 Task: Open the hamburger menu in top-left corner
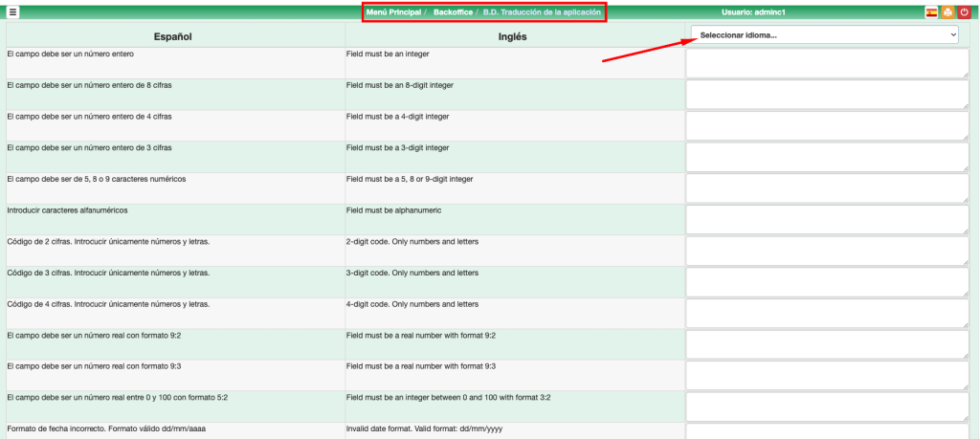13,12
